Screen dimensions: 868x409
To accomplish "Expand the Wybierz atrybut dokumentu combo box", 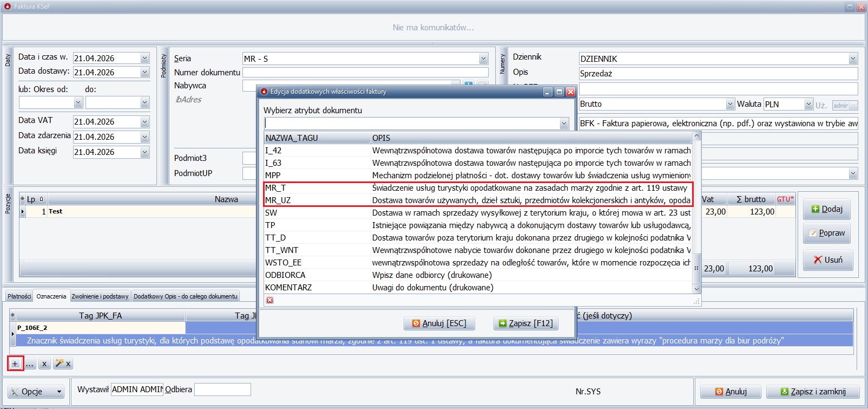I will point(564,124).
